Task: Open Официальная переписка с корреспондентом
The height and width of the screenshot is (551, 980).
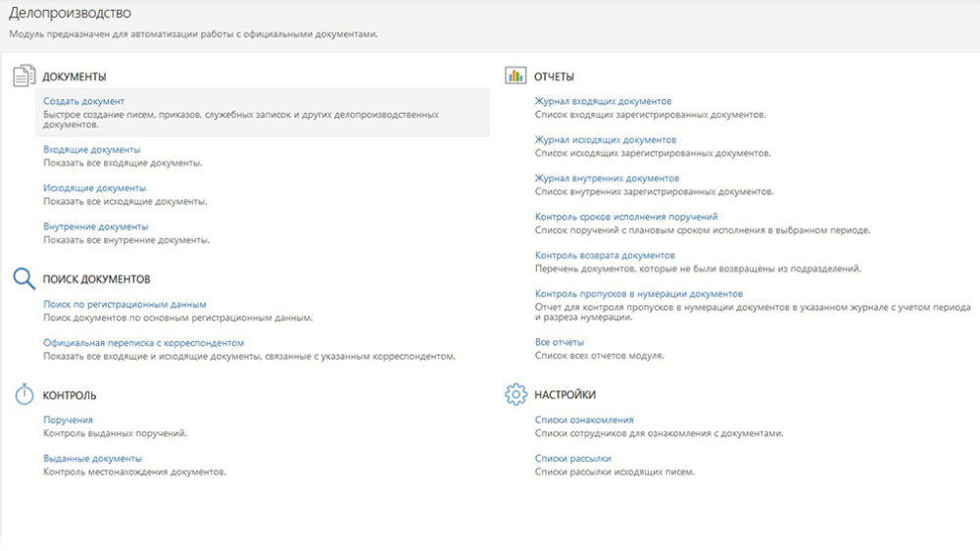Action: click(143, 342)
